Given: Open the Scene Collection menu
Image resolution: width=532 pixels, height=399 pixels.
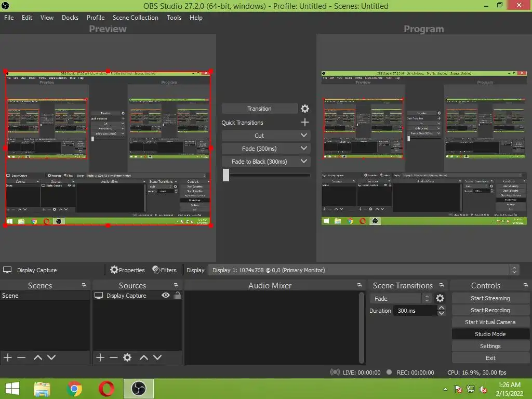Looking at the screenshot, I should tap(136, 18).
